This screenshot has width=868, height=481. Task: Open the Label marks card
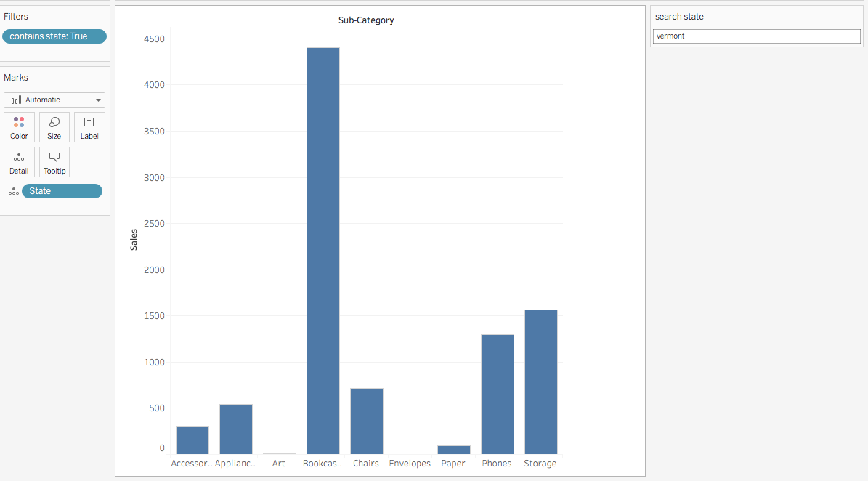pyautogui.click(x=89, y=127)
